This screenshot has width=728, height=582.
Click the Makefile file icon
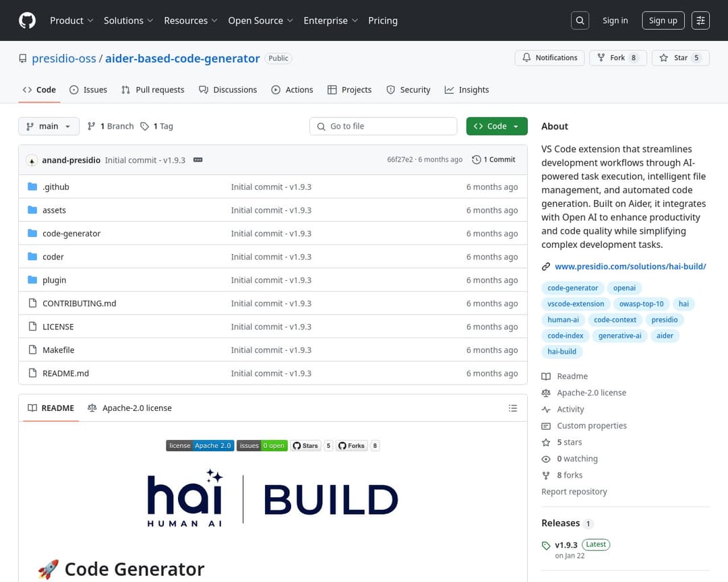32,350
